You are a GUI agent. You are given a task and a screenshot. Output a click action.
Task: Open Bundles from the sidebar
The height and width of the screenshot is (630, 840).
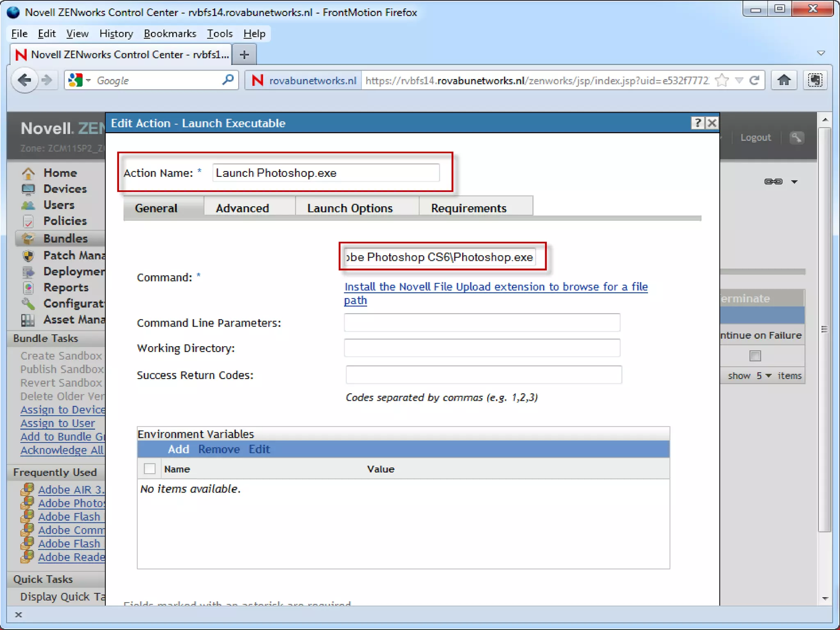point(65,238)
